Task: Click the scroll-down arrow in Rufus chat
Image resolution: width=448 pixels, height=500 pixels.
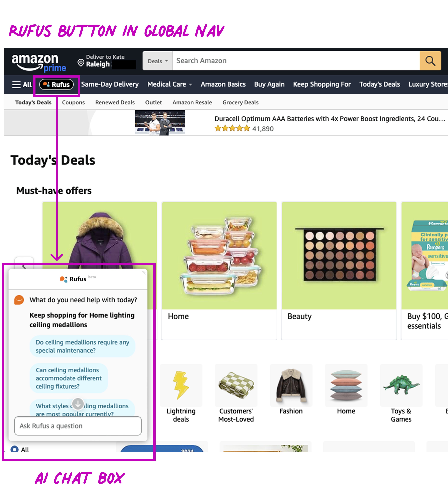Action: click(78, 404)
